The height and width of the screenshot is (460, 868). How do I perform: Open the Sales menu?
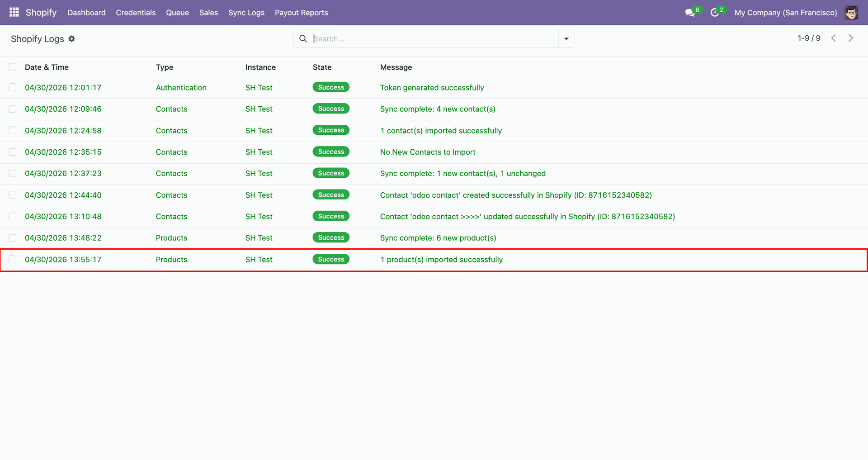208,13
